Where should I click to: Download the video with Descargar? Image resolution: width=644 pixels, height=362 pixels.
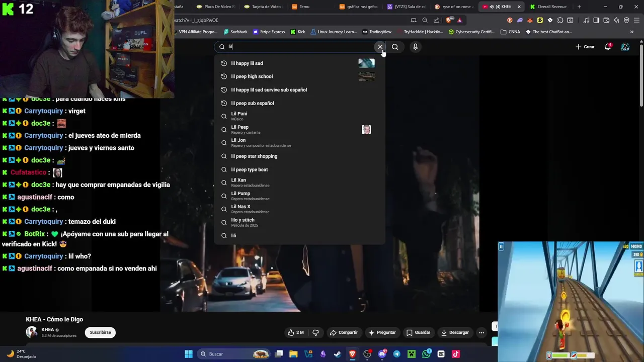[x=455, y=332]
